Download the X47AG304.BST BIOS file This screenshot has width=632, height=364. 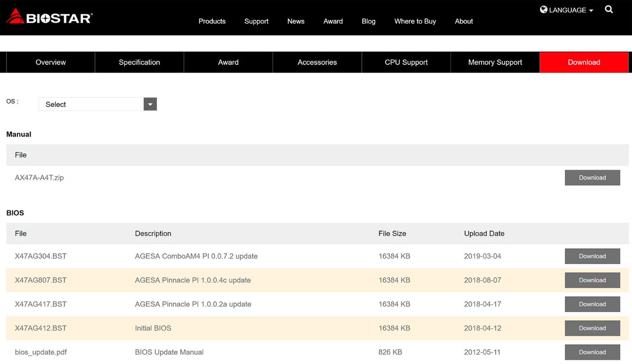[592, 256]
